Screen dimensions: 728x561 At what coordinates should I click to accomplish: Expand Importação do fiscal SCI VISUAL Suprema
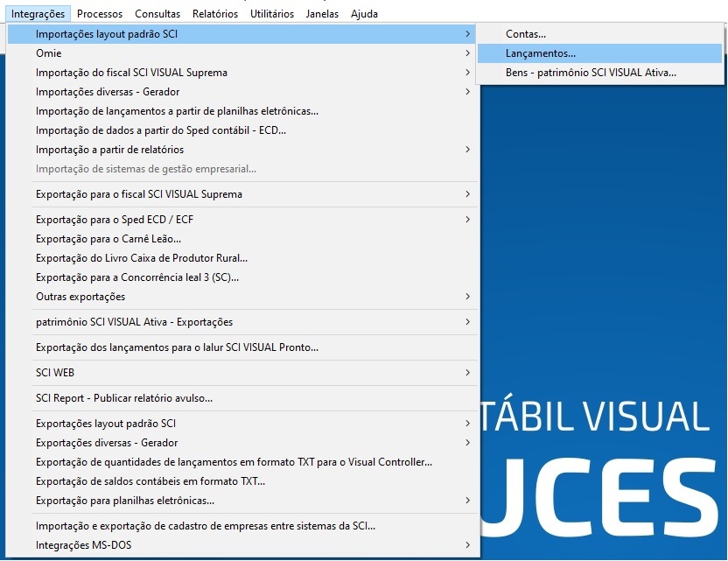[131, 73]
